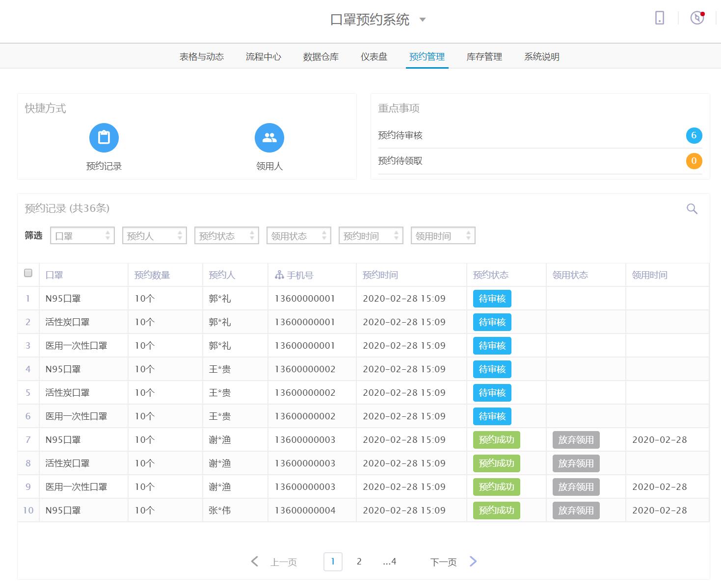
Task: Click 张*伟 in row 10
Action: (220, 511)
